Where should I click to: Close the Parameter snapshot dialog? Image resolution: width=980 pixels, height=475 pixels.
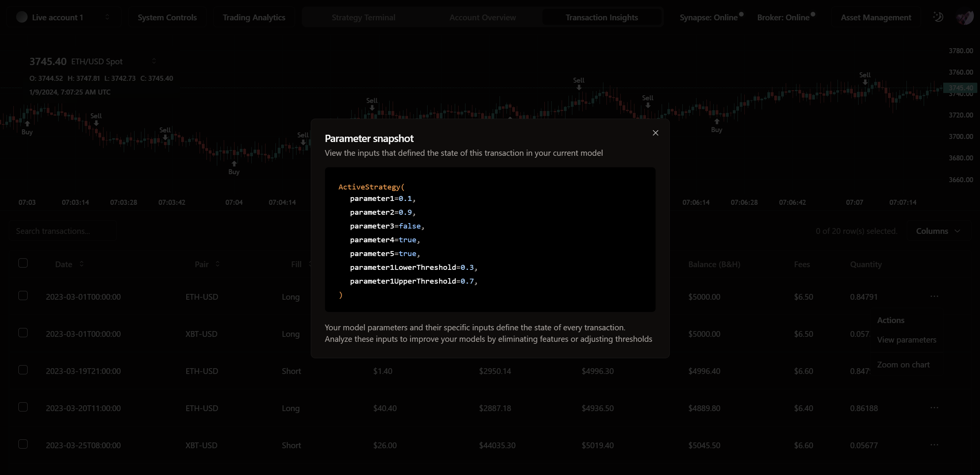coord(655,133)
